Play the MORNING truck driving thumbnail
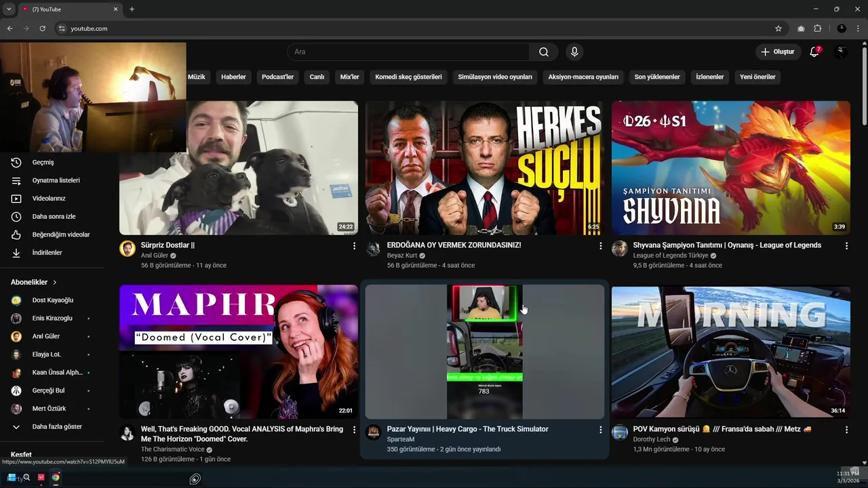The image size is (868, 488). click(x=731, y=352)
